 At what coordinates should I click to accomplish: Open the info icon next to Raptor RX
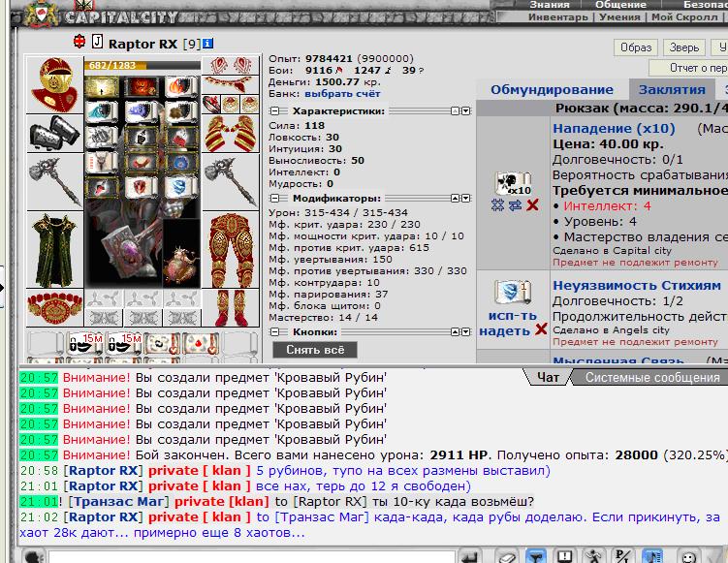click(x=208, y=44)
